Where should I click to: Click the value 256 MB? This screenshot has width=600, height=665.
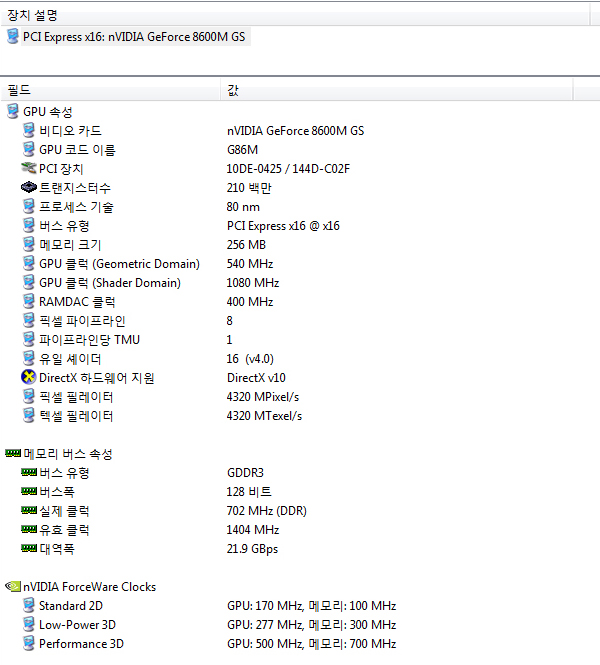246,245
